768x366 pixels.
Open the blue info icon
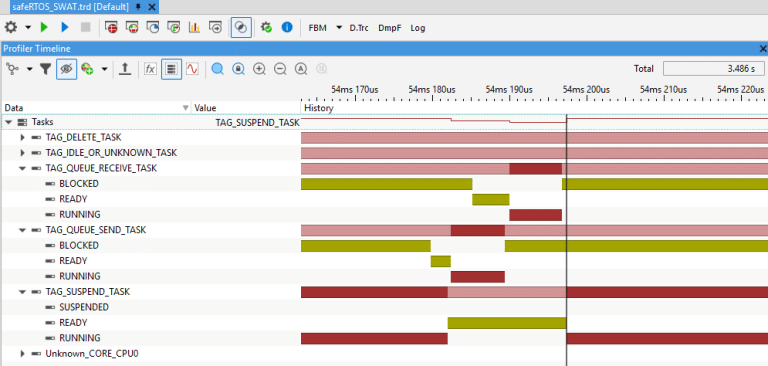tap(287, 28)
